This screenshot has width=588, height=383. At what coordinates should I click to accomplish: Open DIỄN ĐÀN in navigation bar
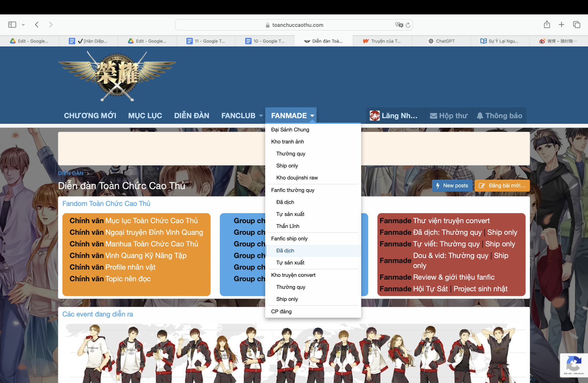click(192, 116)
